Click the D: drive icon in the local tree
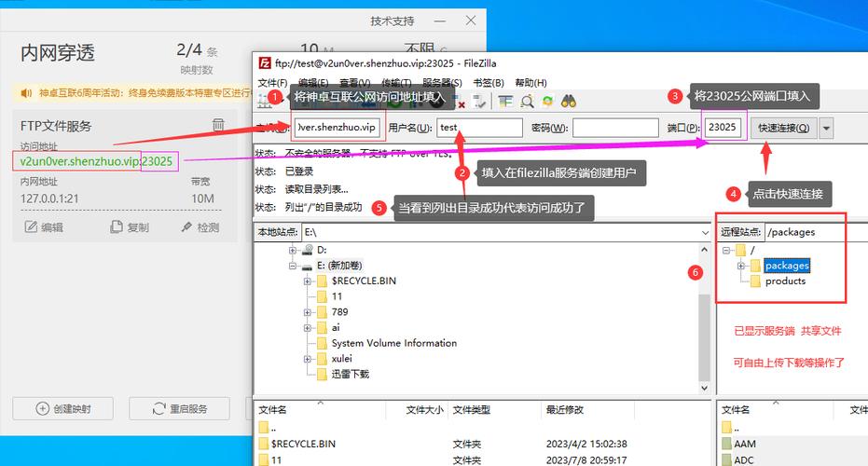868x466 pixels. pyautogui.click(x=308, y=250)
